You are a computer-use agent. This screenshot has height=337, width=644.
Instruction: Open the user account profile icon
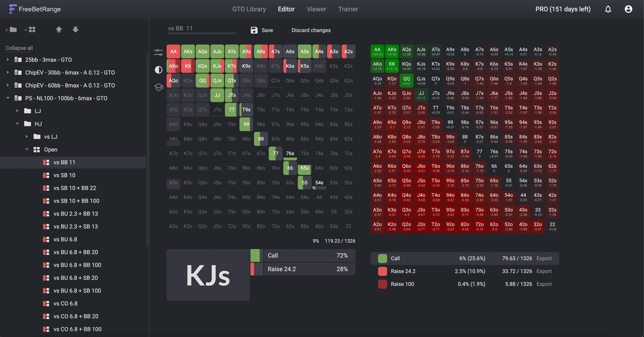(x=628, y=9)
